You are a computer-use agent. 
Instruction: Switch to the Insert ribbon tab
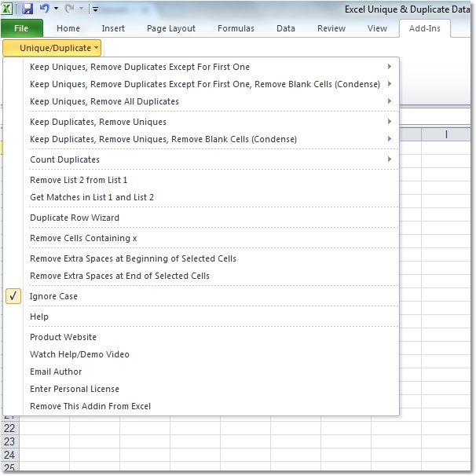coord(113,28)
